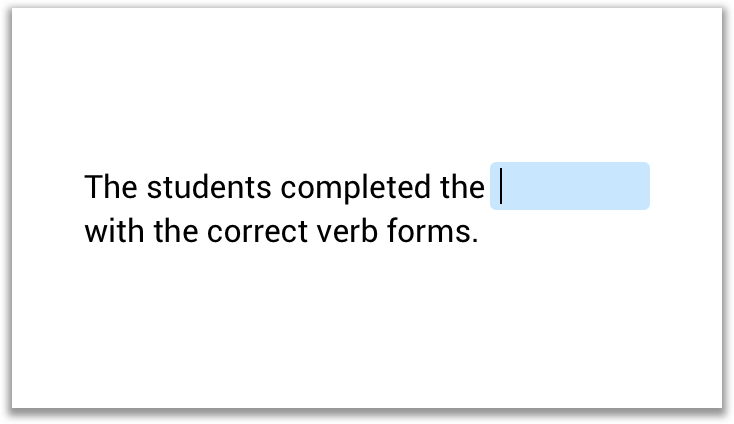Click the period after "forms"
The width and height of the screenshot is (734, 424).
475,240
